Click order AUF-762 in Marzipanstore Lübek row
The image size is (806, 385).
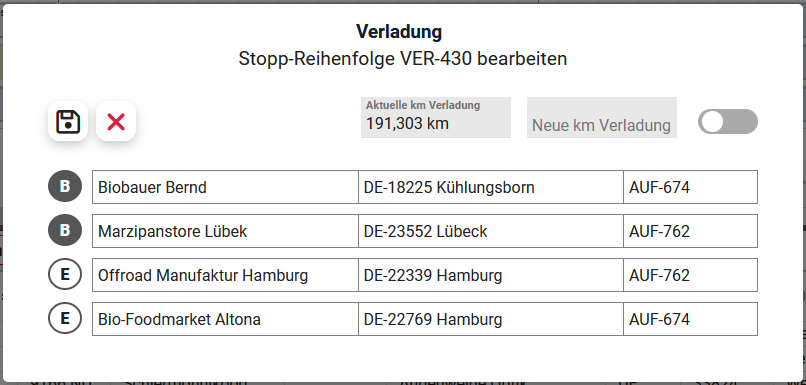click(690, 231)
